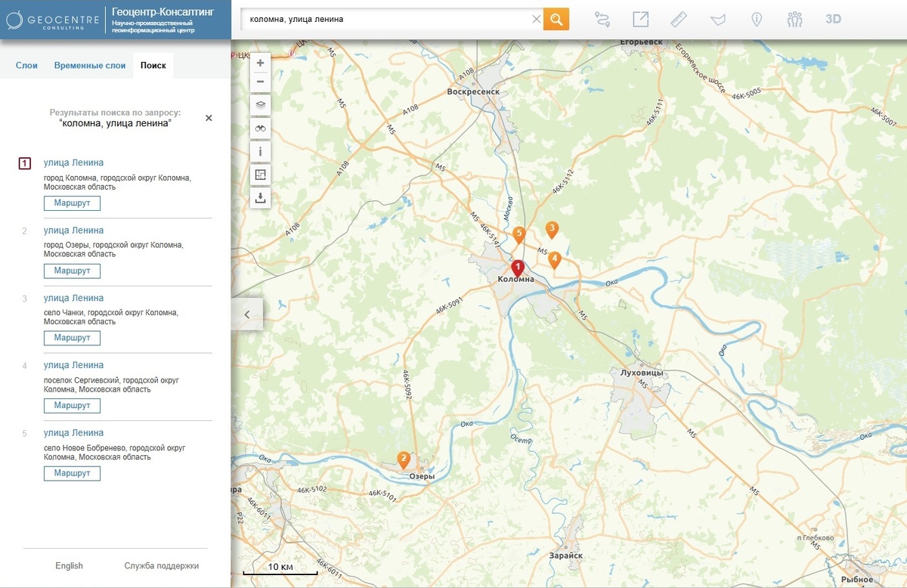Click the Геоцентр-Консалтинг header title
The image size is (907, 588).
tap(163, 11)
